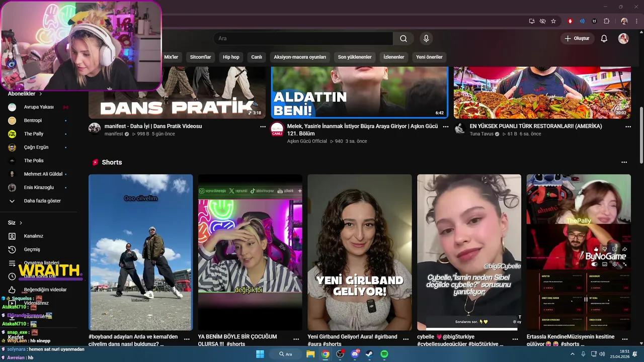Open the ThePally ByNoGame short

[x=579, y=252]
